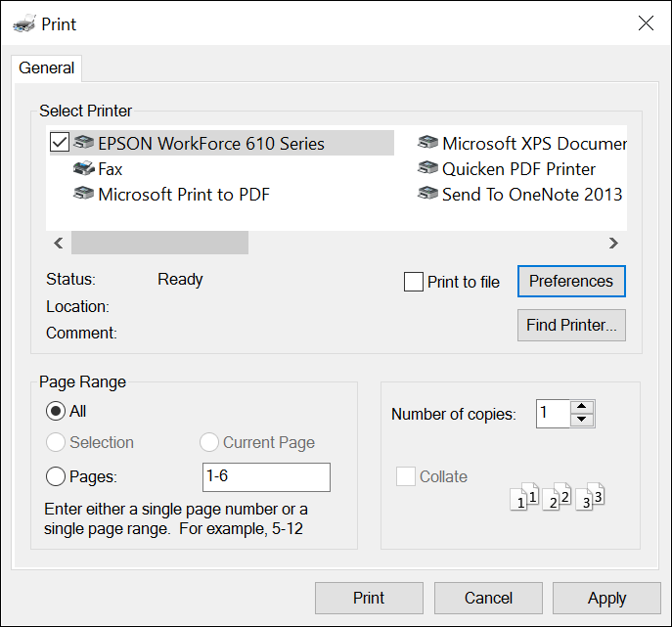Click the Microsoft Print to PDF name
Screen dimensions: 672x627
click(184, 195)
